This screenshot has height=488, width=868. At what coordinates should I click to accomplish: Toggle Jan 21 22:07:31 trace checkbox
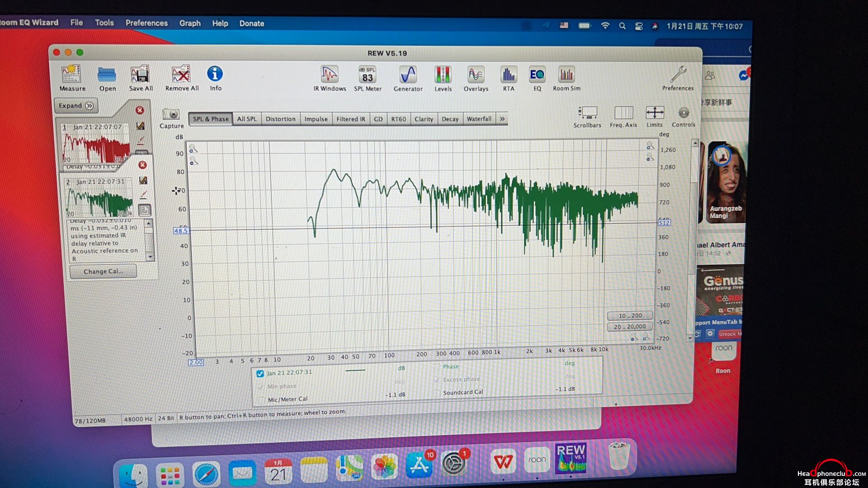260,374
